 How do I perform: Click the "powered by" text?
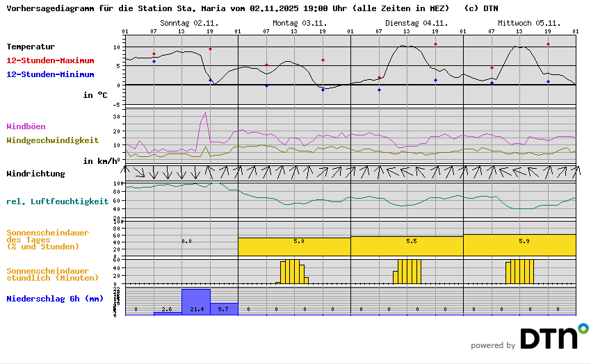click(493, 345)
